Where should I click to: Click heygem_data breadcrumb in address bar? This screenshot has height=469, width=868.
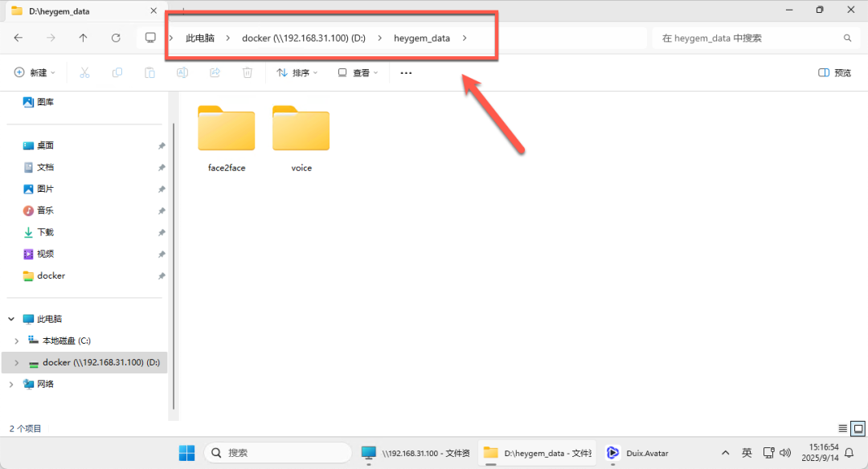click(422, 39)
